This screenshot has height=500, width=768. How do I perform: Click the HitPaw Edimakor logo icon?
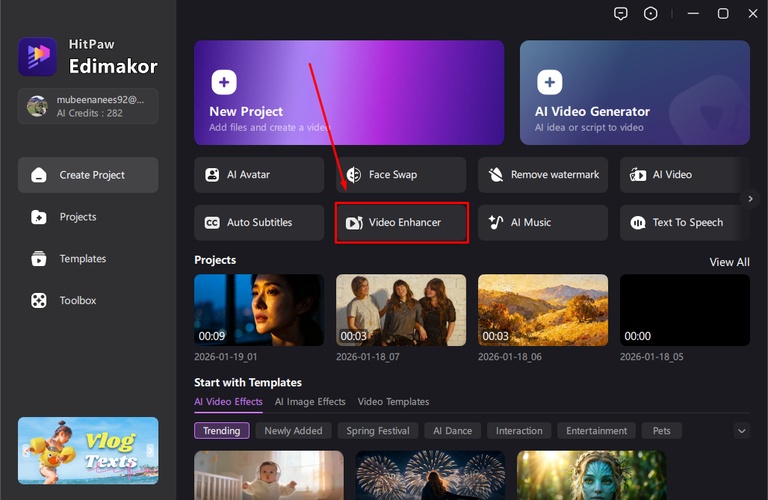(37, 56)
